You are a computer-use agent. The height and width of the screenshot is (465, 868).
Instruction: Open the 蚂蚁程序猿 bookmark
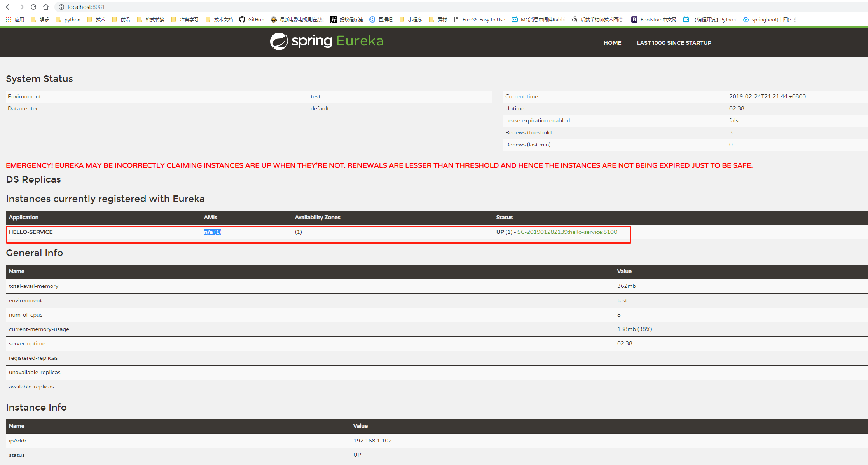(x=347, y=19)
